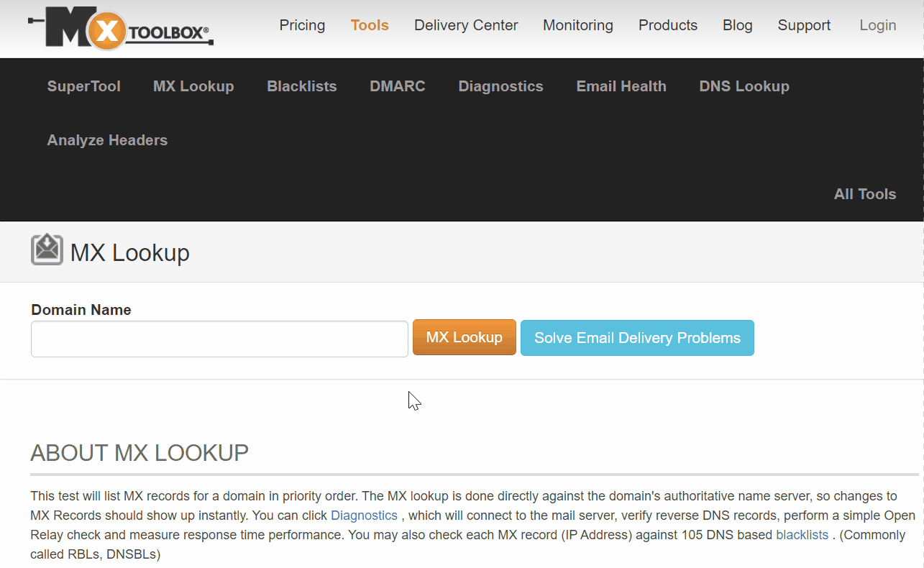924x568 pixels.
Task: Open the Products menu item
Action: coord(668,25)
